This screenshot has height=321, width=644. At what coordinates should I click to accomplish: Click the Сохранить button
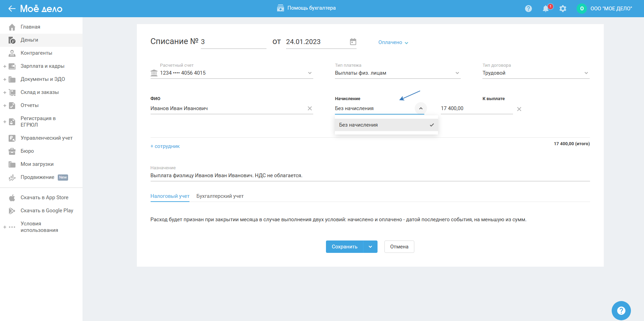tap(345, 247)
